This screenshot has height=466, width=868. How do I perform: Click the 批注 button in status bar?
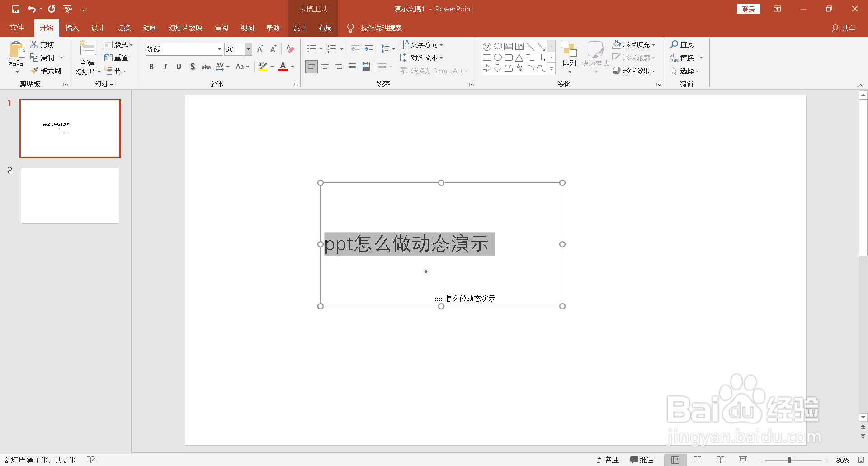642,460
